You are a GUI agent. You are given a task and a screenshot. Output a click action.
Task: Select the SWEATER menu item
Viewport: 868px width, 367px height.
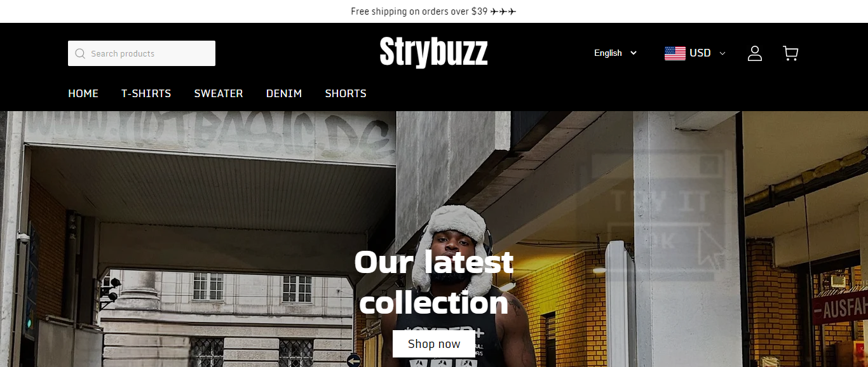coord(219,93)
